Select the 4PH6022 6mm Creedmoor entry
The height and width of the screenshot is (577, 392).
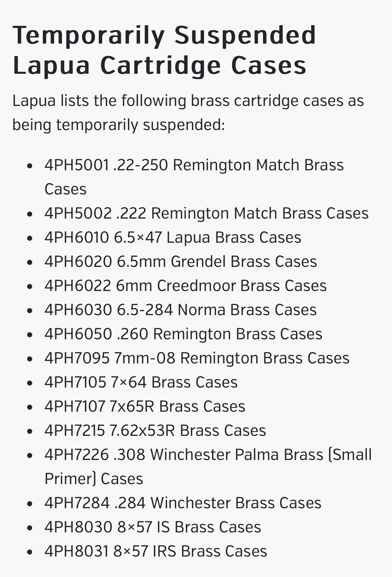tap(185, 286)
